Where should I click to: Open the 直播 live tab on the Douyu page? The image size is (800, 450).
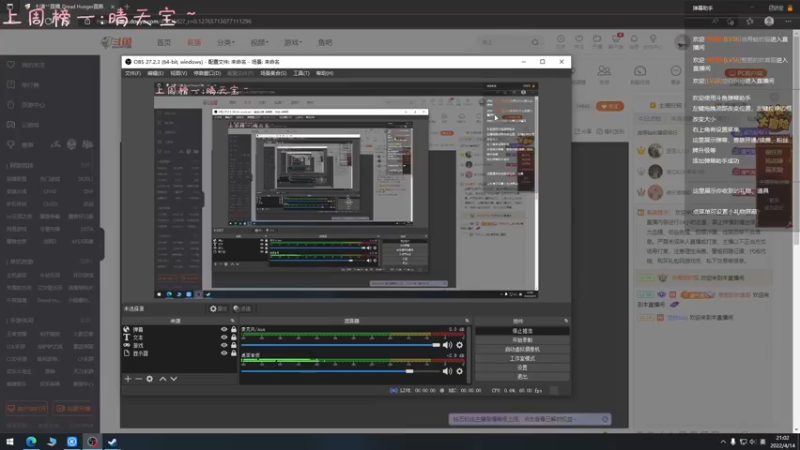click(194, 42)
